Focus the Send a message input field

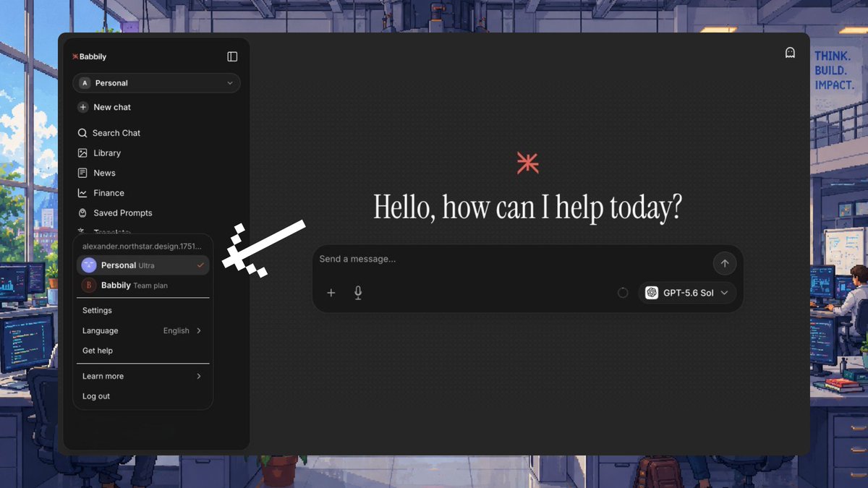pyautogui.click(x=512, y=260)
